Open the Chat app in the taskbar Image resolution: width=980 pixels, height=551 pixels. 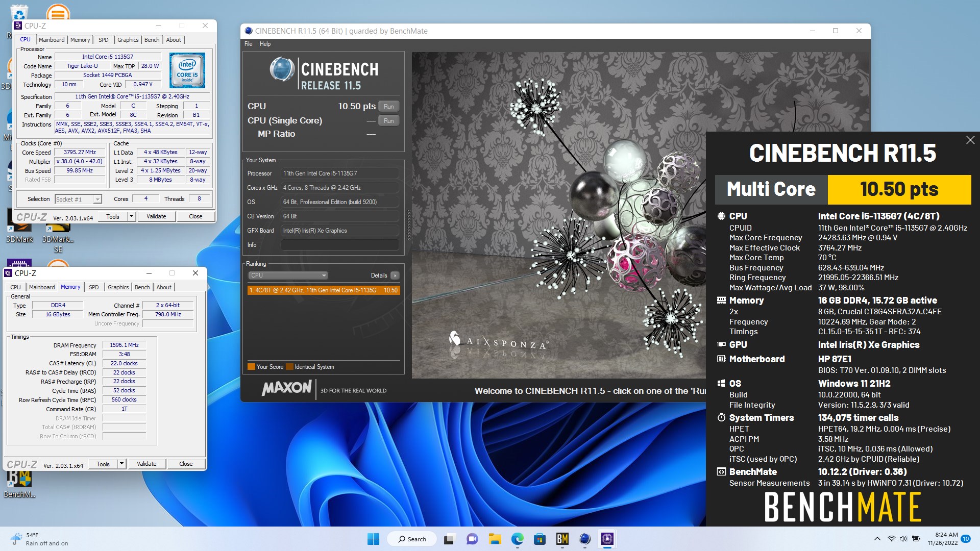472,539
